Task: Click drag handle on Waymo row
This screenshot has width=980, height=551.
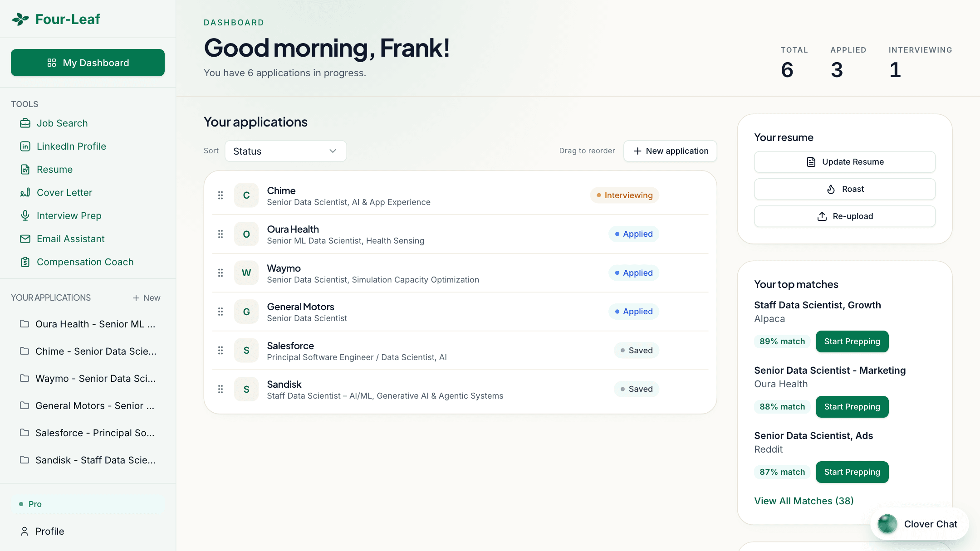Action: point(220,273)
